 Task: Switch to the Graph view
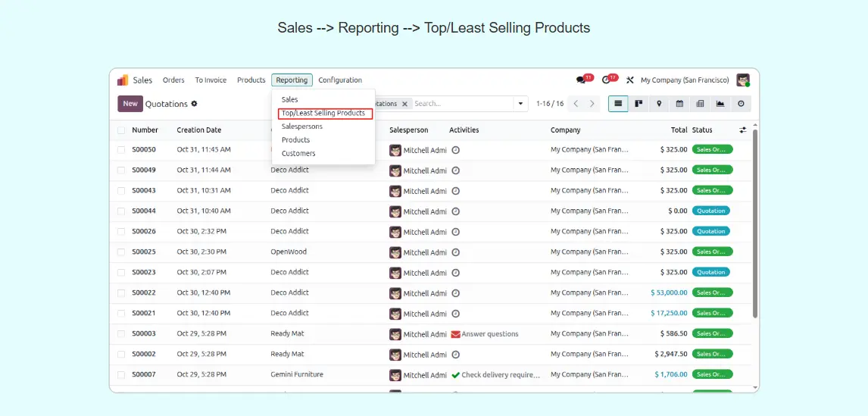[720, 104]
